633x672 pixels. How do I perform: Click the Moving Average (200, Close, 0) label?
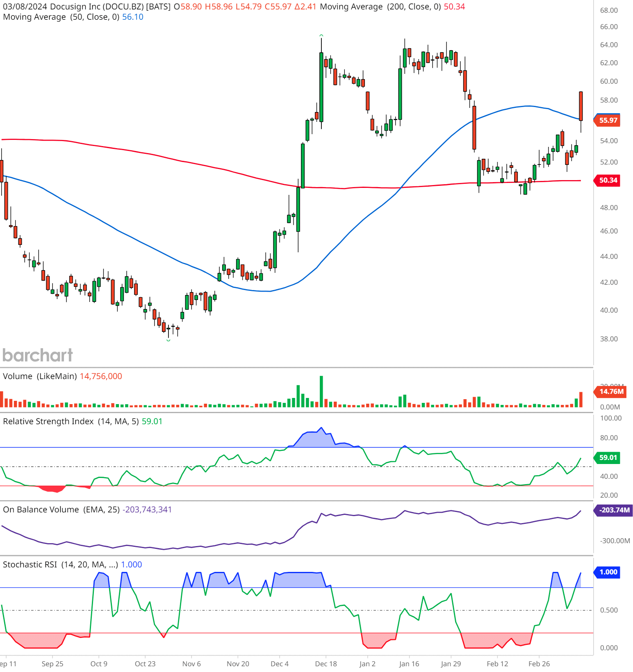[381, 7]
